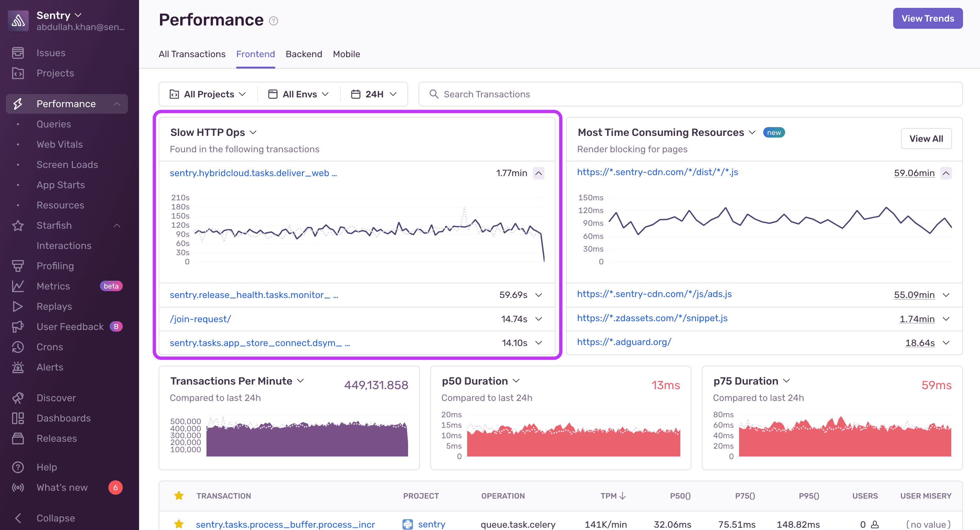Open Dashboards from the sidebar
This screenshot has height=530, width=980.
pos(18,418)
